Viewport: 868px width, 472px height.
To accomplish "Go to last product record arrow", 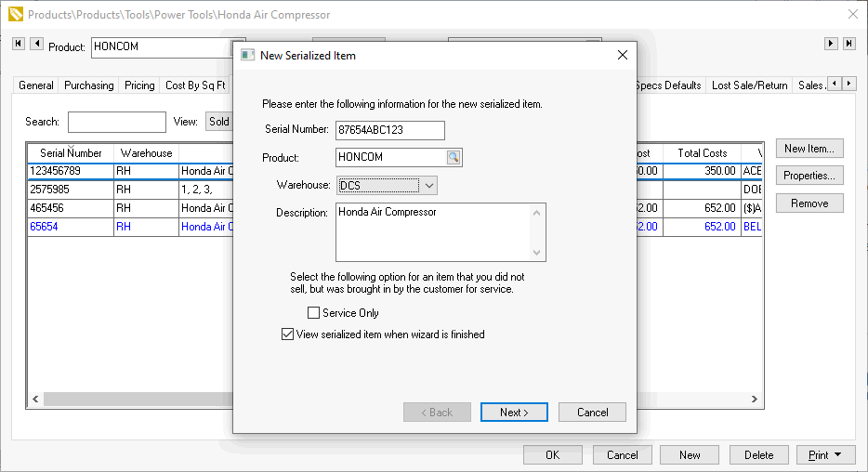I will click(849, 44).
